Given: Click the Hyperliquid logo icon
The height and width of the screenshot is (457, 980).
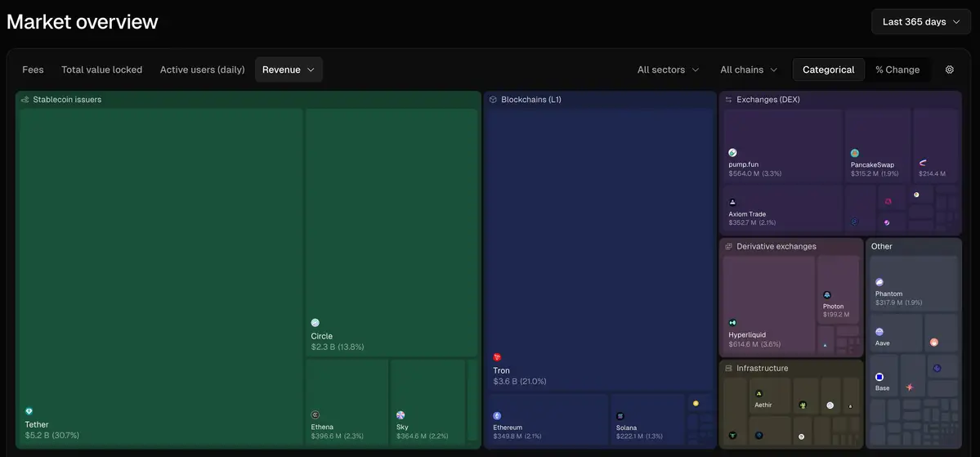Looking at the screenshot, I should point(733,322).
